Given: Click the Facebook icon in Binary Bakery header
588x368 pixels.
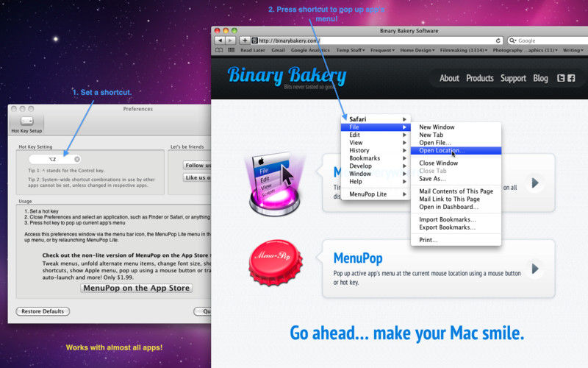Looking at the screenshot, I should (x=571, y=78).
